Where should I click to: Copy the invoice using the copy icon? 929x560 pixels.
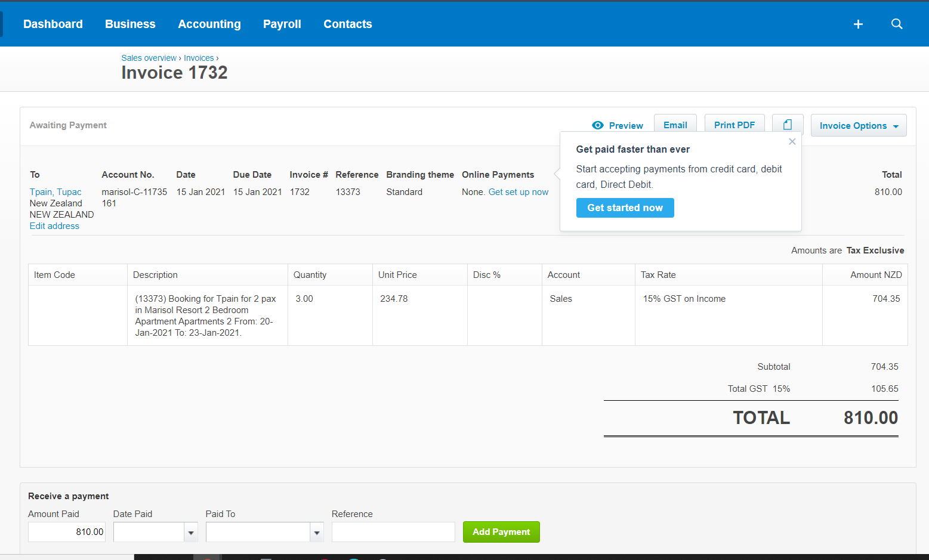click(x=788, y=124)
